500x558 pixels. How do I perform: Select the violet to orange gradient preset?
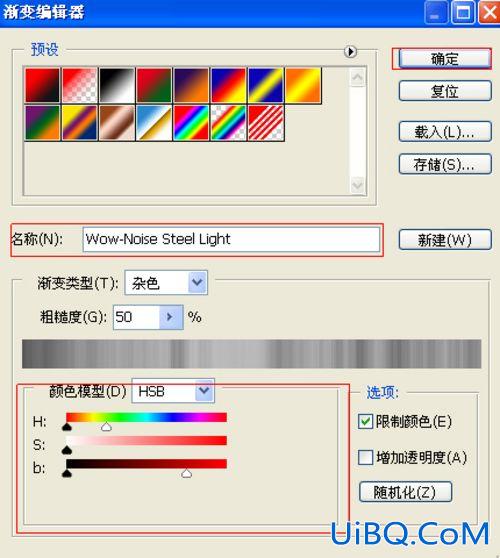point(191,85)
